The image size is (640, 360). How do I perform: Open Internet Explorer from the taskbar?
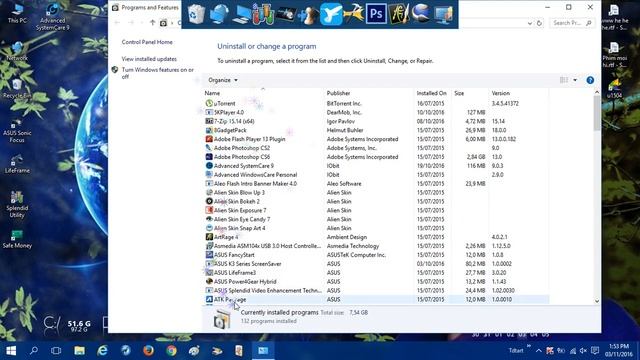102,351
